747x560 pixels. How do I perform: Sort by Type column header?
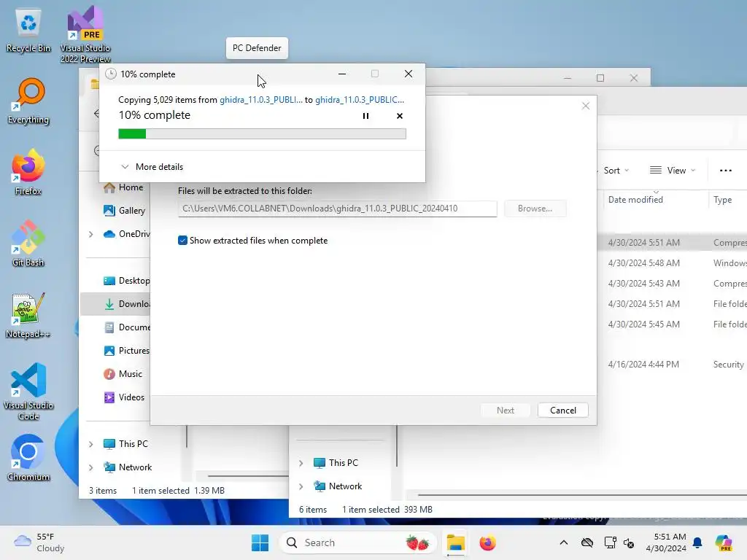[722, 200]
